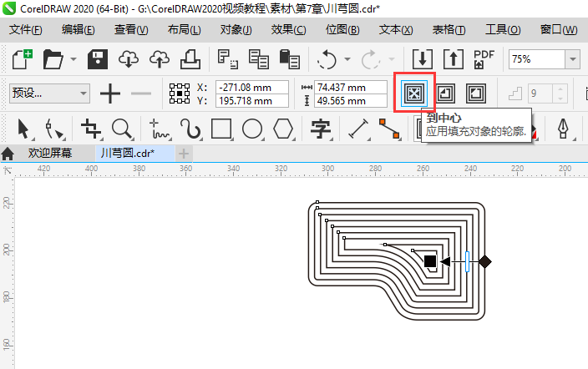588x369 pixels.
Task: Open the zoom level 75% dropdown
Action: (x=572, y=59)
